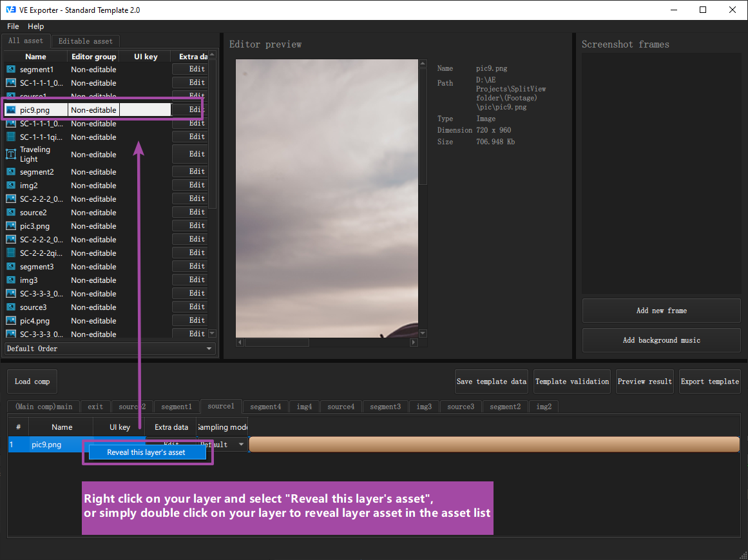Go to the segment4 comp tab
Viewport: 748px width, 560px height.
pyautogui.click(x=265, y=407)
